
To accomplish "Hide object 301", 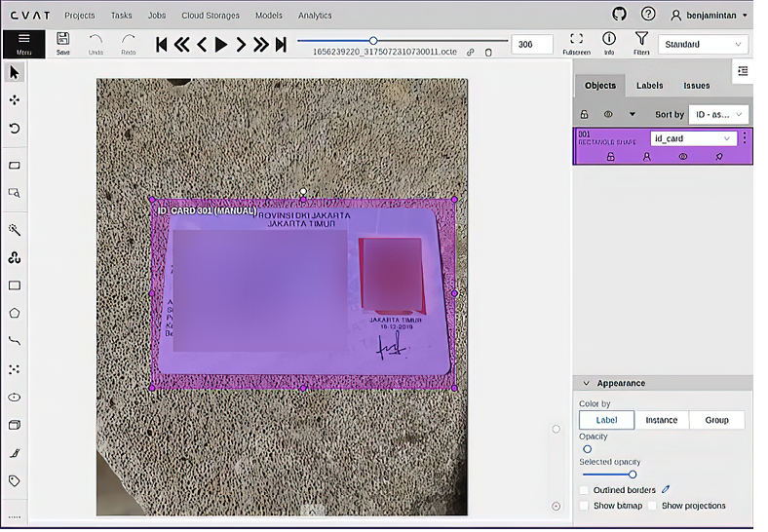I will tap(683, 157).
